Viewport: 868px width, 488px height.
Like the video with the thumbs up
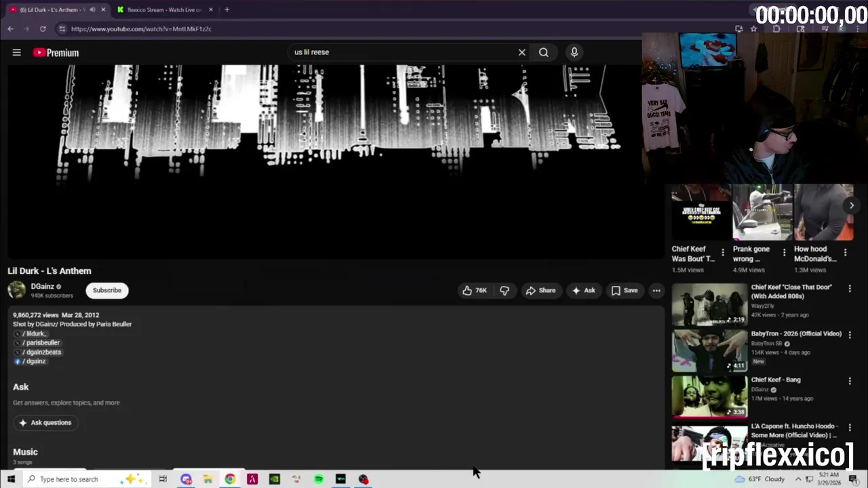(475, 290)
